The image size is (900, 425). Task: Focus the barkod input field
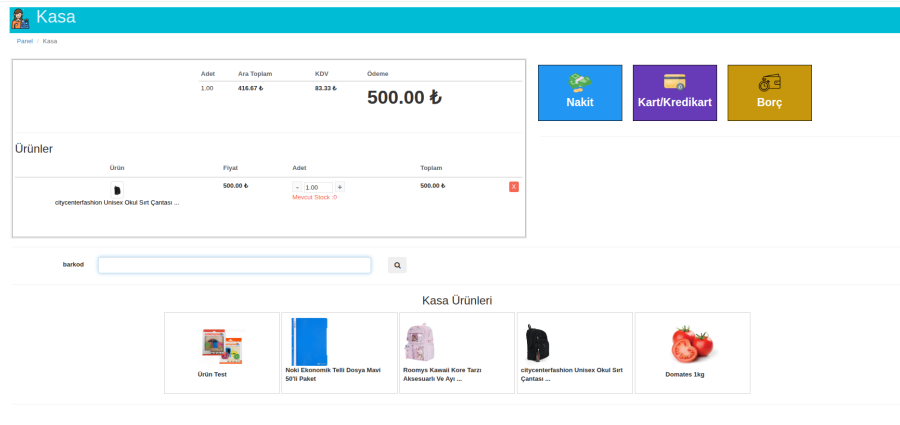click(234, 265)
